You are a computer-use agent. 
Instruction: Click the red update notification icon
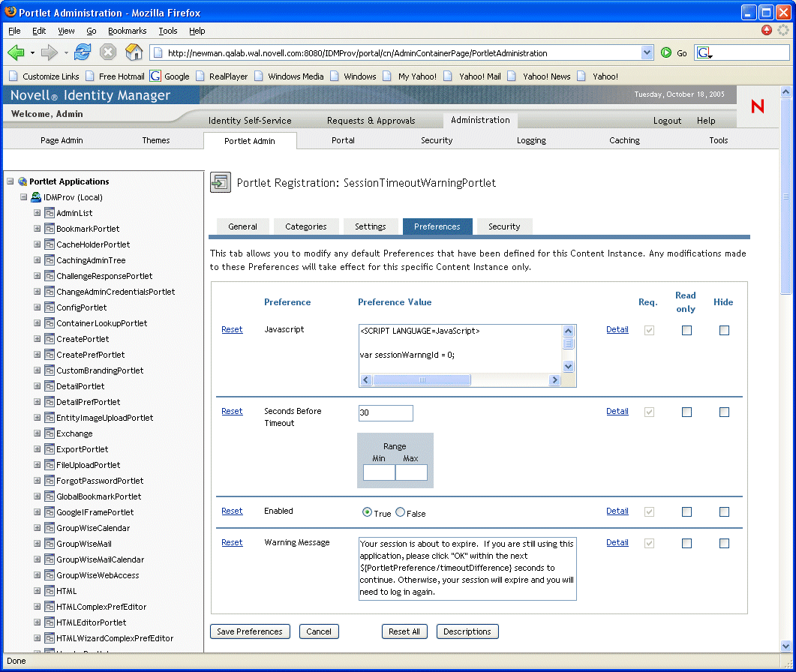767,31
